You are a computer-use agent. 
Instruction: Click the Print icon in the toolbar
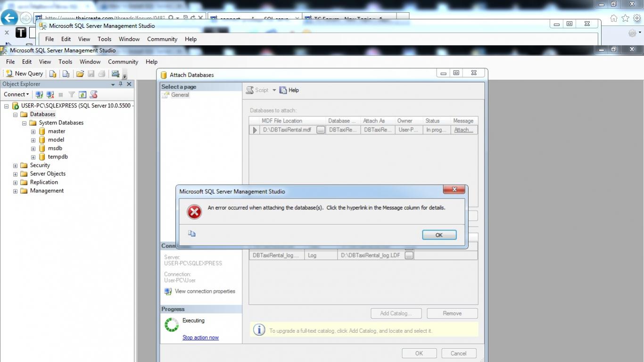click(101, 74)
